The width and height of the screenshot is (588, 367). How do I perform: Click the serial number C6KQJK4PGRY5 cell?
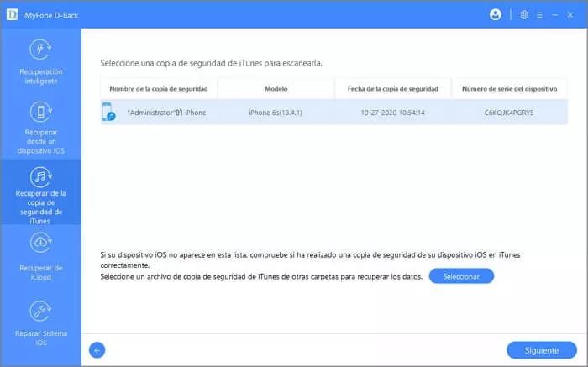[x=509, y=113]
